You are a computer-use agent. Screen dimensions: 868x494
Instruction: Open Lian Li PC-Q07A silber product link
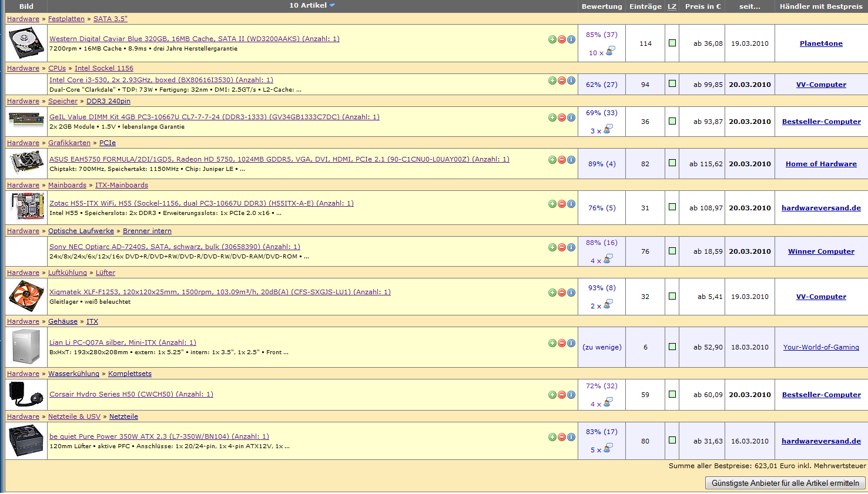coord(123,342)
